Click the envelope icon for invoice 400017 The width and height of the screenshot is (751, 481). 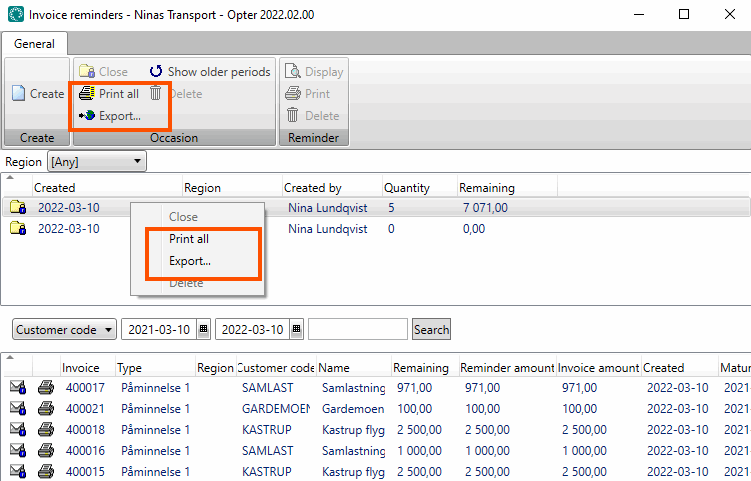(x=18, y=387)
